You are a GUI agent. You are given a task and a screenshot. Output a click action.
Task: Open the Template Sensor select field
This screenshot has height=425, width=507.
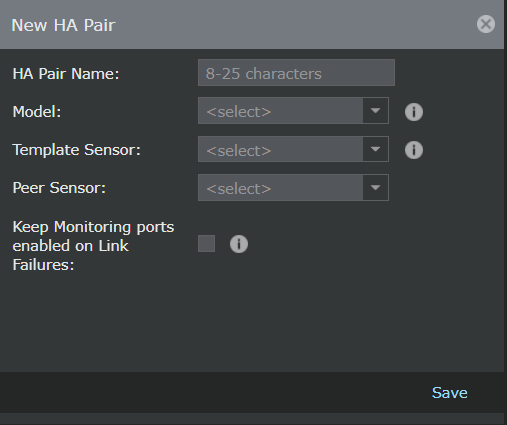(x=293, y=149)
